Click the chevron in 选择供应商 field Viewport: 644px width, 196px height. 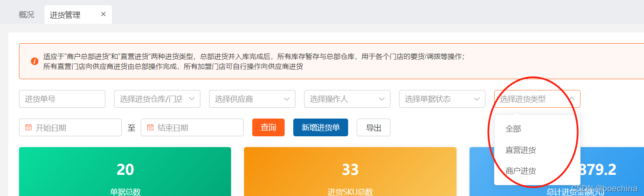[287, 99]
